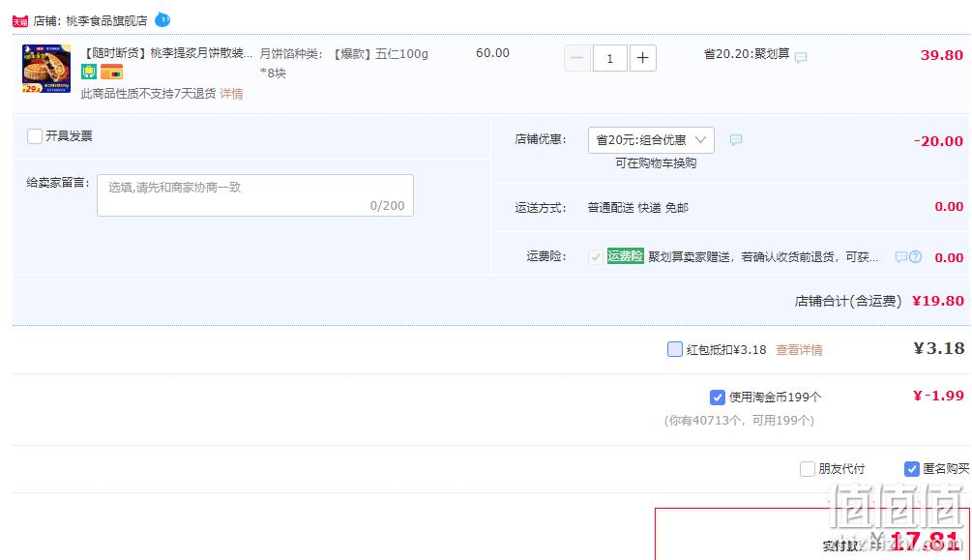Viewport: 972px width, 560px height.
Task: Click the store discount amount -20.00
Action: [938, 141]
